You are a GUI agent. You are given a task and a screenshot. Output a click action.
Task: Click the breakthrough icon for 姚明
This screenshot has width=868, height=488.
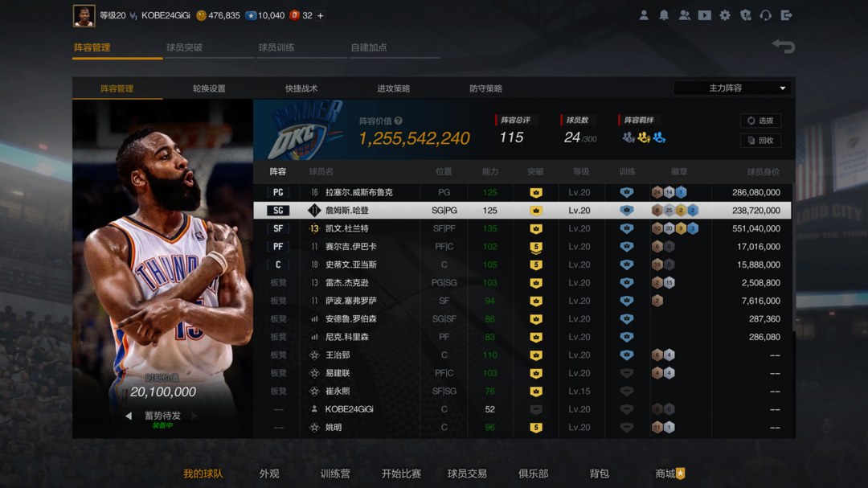click(536, 428)
